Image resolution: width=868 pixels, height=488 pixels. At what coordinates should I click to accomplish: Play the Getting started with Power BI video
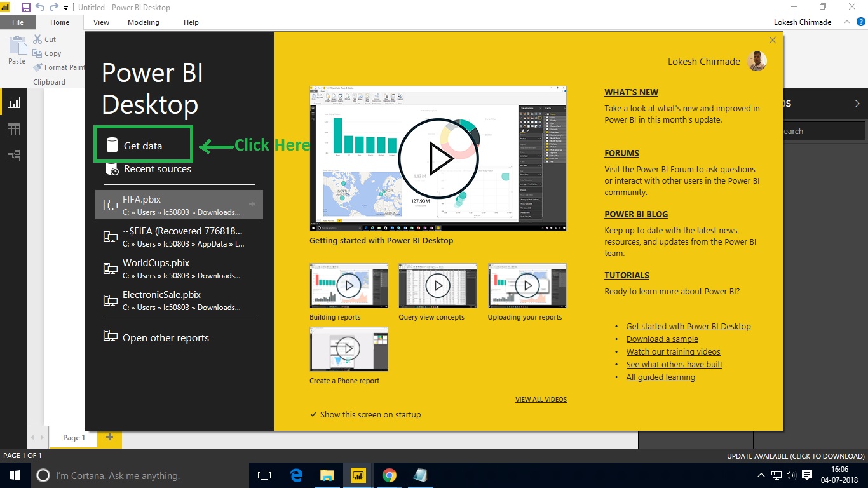coord(438,158)
